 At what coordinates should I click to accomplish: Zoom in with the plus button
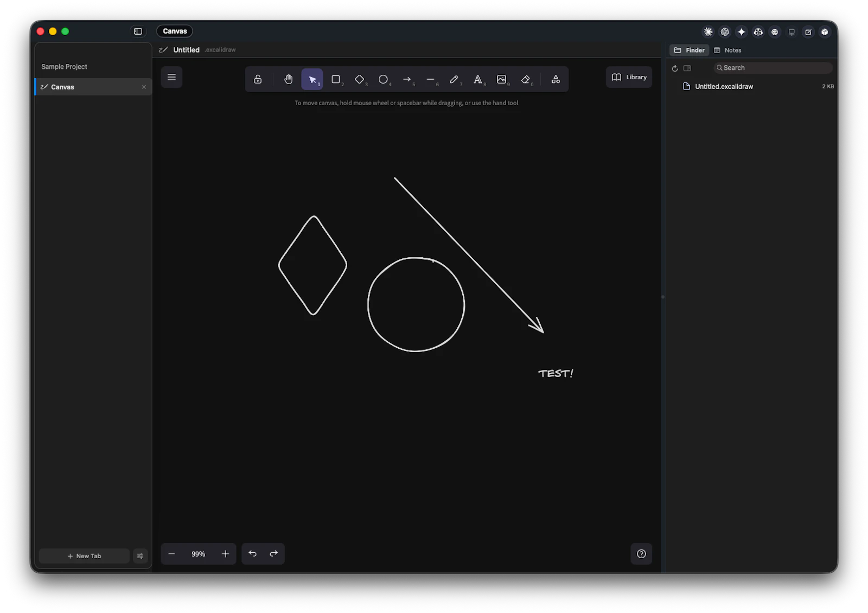tap(225, 554)
